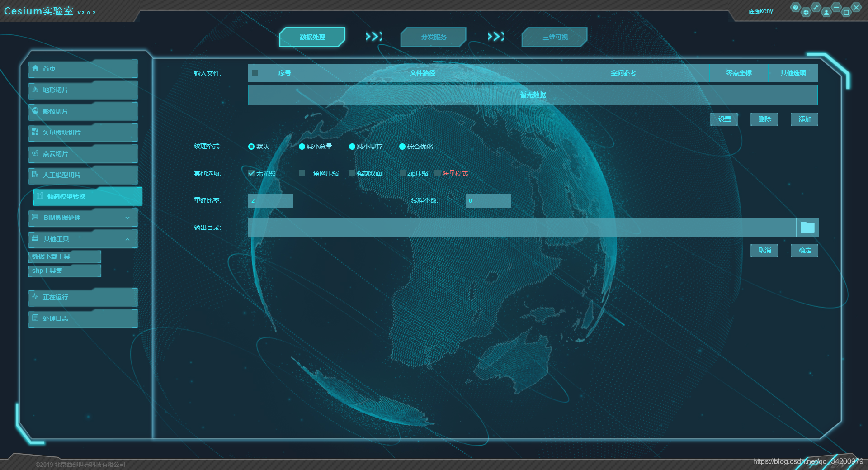Open the help question-mark hexagon icon

(796, 7)
